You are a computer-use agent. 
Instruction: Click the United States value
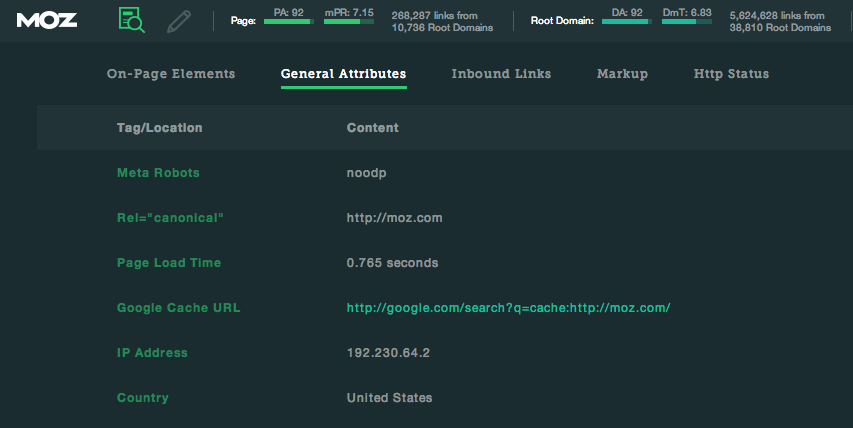[390, 398]
